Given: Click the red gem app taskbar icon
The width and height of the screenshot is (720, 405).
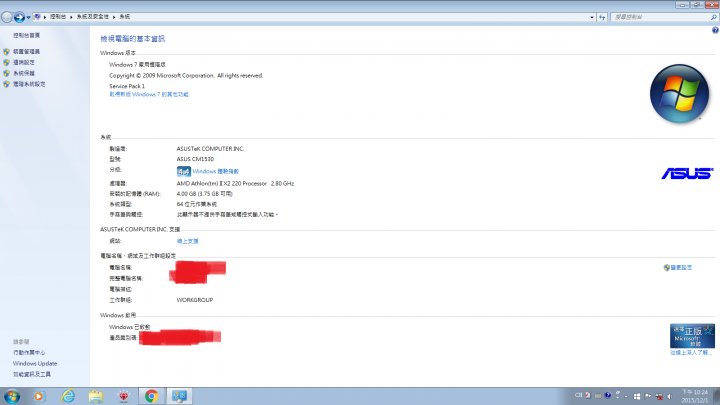Looking at the screenshot, I should point(124,396).
